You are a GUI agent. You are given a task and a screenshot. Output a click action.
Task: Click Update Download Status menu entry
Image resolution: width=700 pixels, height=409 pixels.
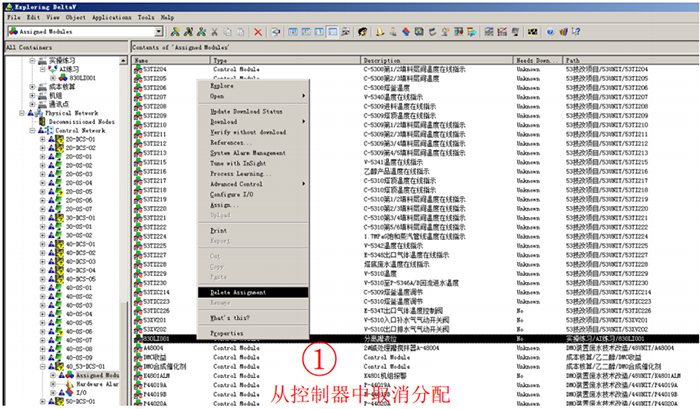coord(246,111)
